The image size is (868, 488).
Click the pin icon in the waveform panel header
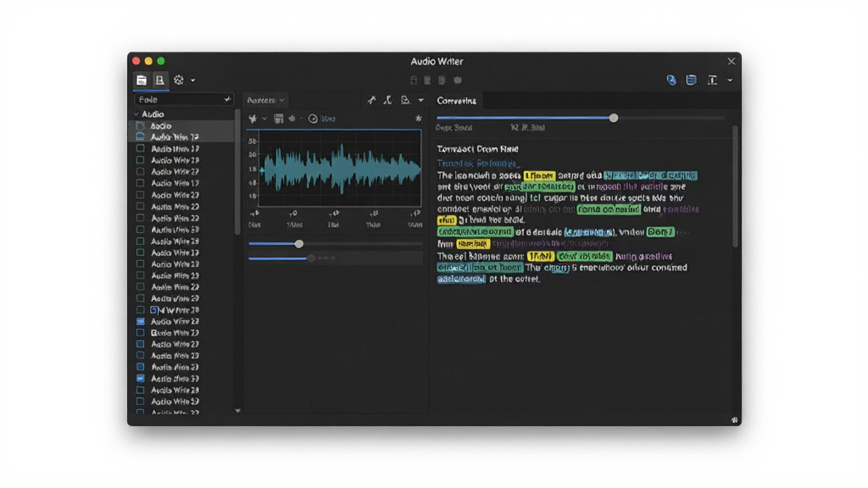click(371, 100)
